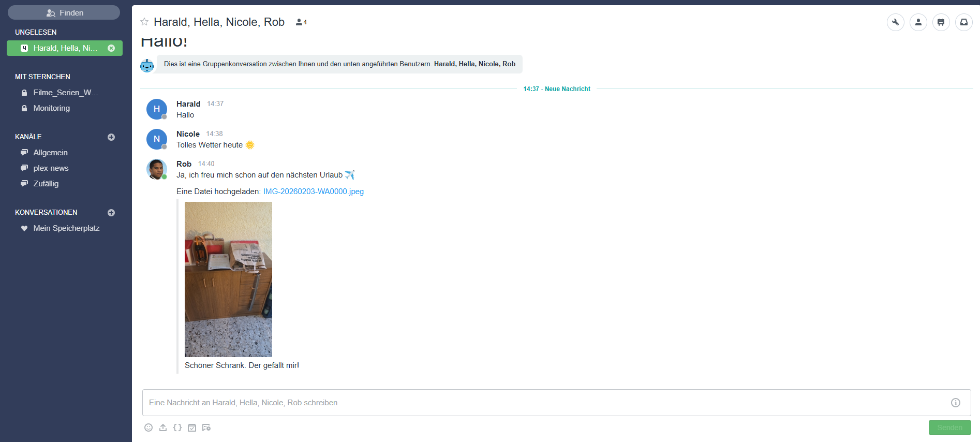Image resolution: width=980 pixels, height=442 pixels.
Task: Click the Hallo message from Harald
Action: point(185,115)
